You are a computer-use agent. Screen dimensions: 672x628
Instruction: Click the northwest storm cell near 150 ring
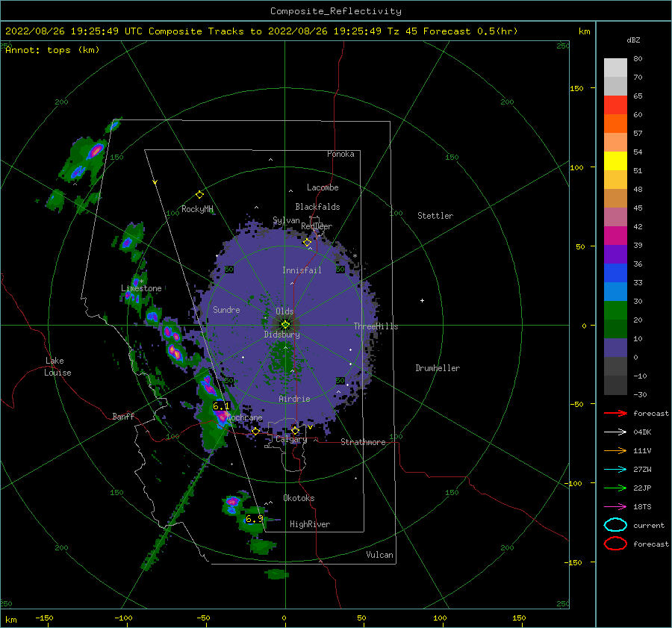(x=95, y=151)
